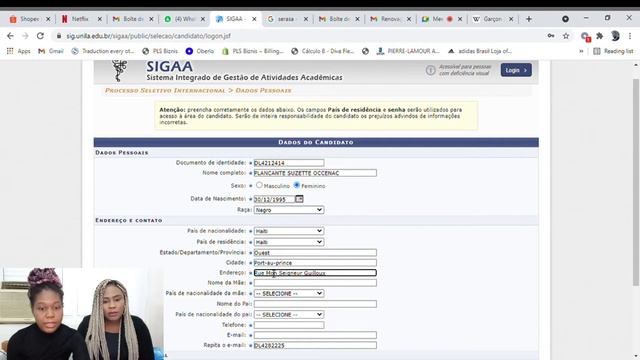Click the Repita o e-mail field

pyautogui.click(x=315, y=345)
